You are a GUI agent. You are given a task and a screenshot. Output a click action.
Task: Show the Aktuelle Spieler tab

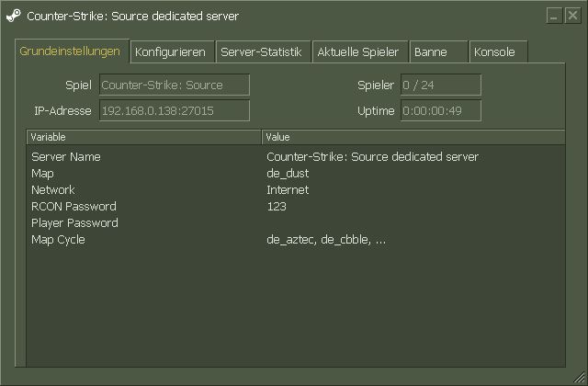[x=358, y=52]
